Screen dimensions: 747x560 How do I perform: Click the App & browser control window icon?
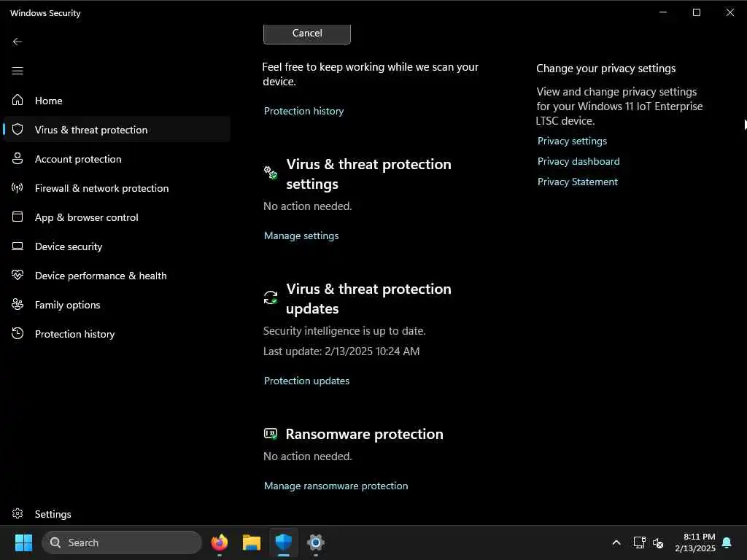(18, 217)
